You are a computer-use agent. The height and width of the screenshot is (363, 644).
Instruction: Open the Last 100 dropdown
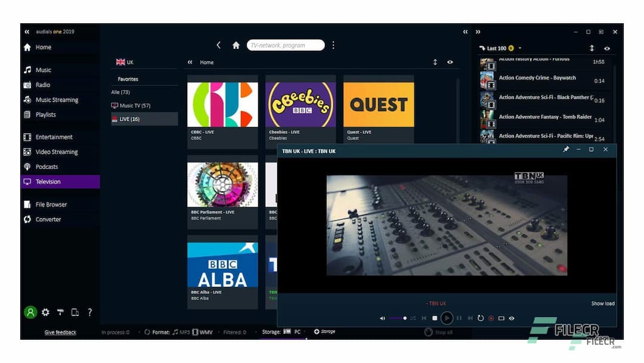coord(519,48)
